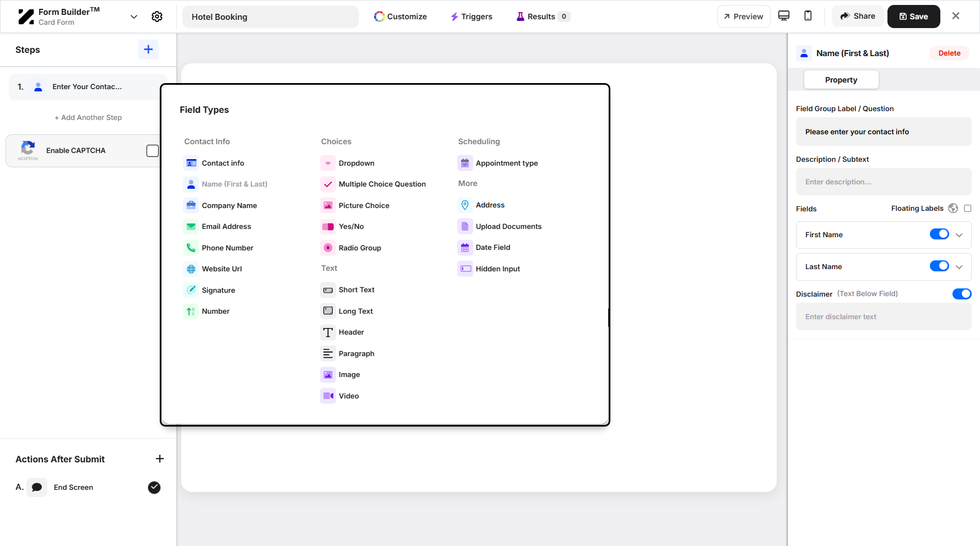Screen dimensions: 980x546
Task: Expand Last Name field options
Action: click(959, 267)
